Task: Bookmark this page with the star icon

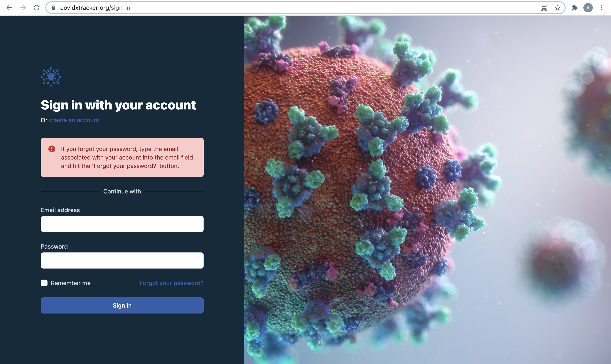Action: (x=557, y=8)
